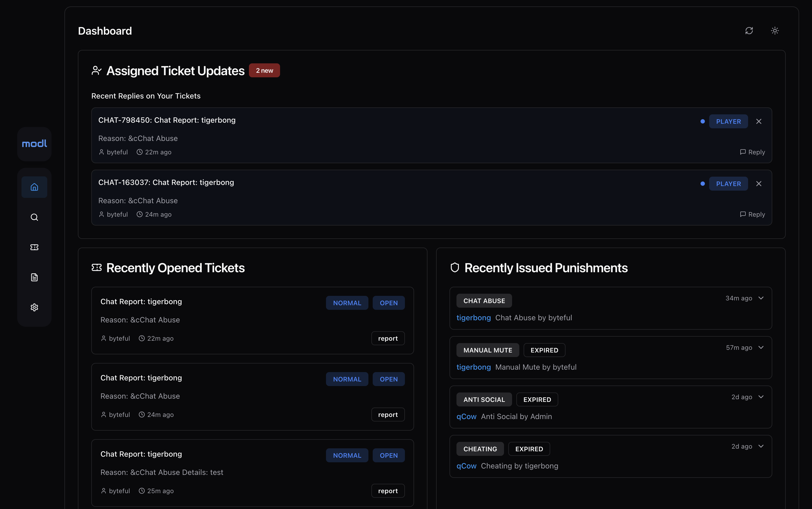Viewport: 812px width, 509px height.
Task: Open the Home dashboard sidebar icon
Action: pyautogui.click(x=34, y=187)
